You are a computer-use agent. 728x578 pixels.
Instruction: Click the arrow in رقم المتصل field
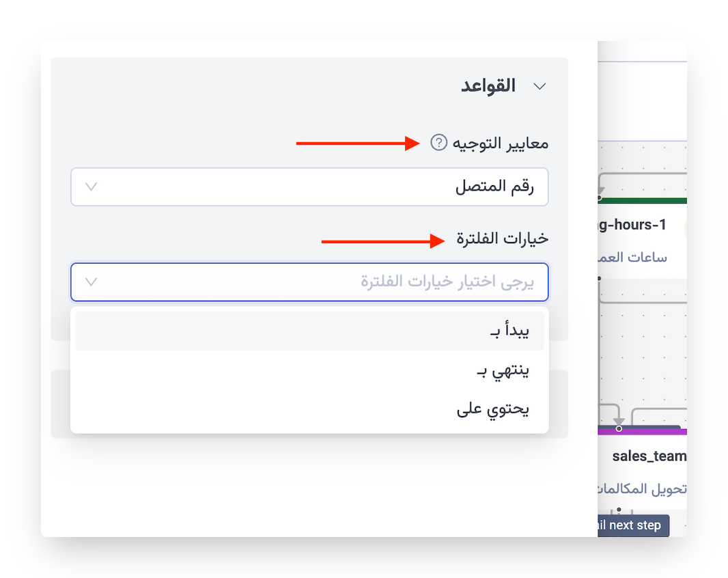coord(91,187)
